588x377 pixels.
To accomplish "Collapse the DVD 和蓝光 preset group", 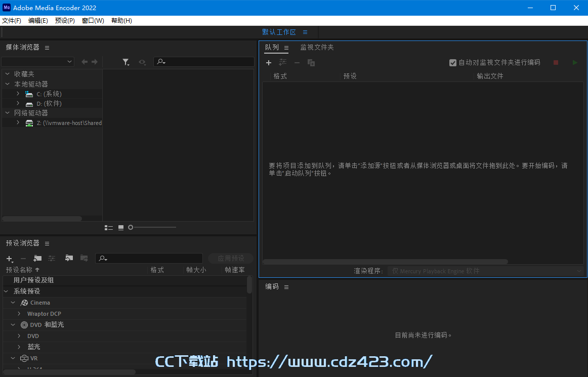I will [x=13, y=324].
